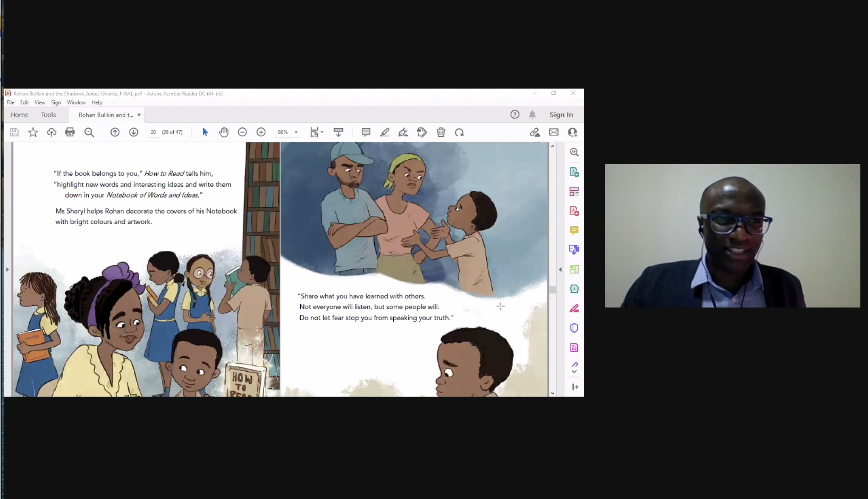This screenshot has height=499, width=868.
Task: Open the yellow Comment sidebar tool
Action: (574, 230)
